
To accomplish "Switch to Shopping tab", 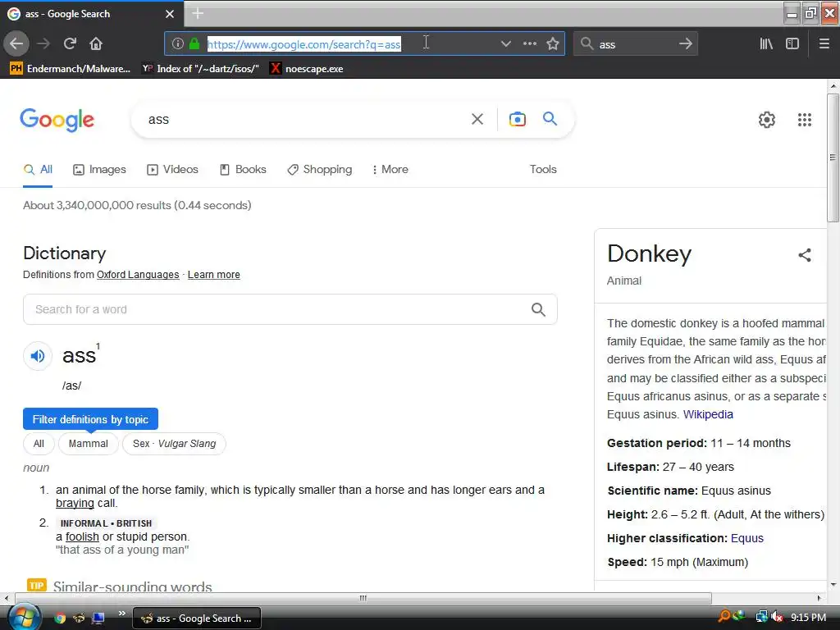I will (x=320, y=169).
